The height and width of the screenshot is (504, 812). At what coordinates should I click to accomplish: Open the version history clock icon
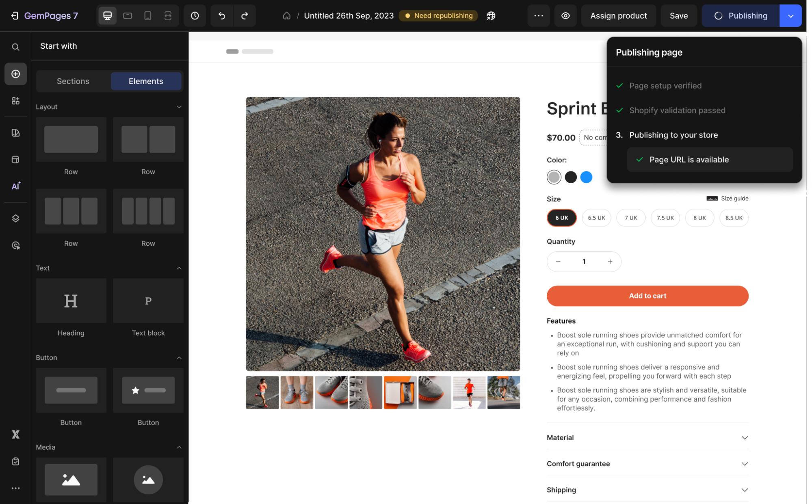[195, 15]
